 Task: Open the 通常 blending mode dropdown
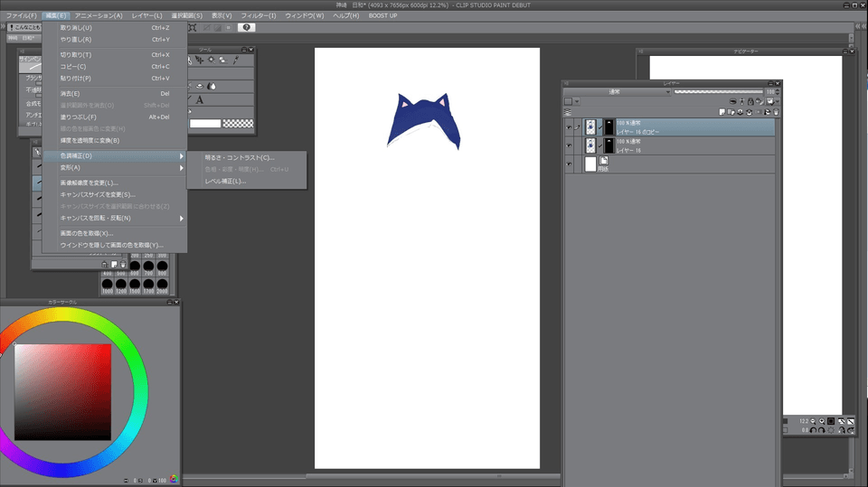[x=615, y=91]
